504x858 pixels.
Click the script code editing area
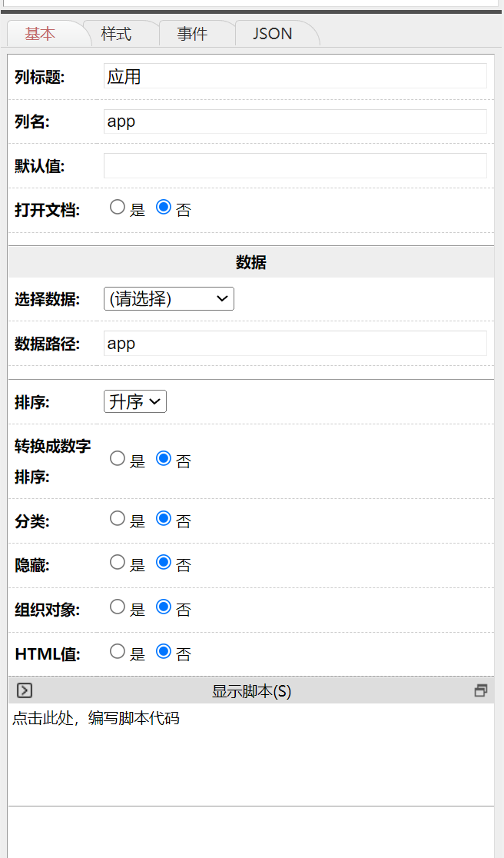pyautogui.click(x=250, y=753)
